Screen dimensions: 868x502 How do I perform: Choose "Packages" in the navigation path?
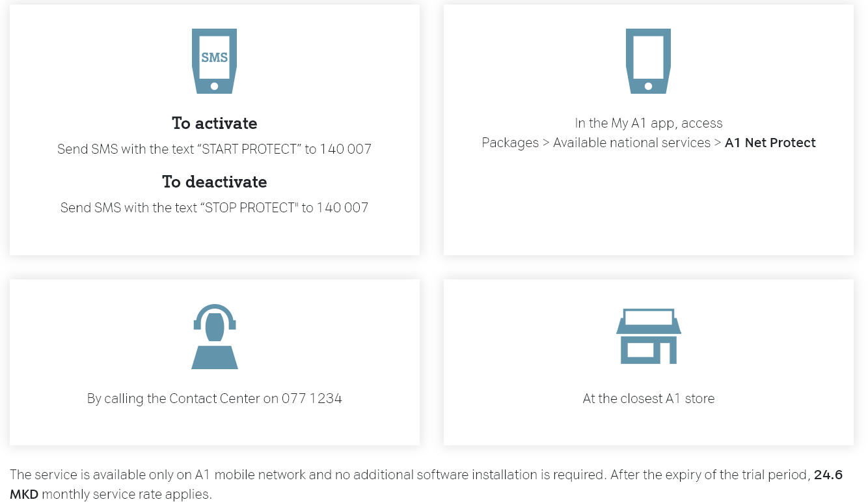point(510,143)
